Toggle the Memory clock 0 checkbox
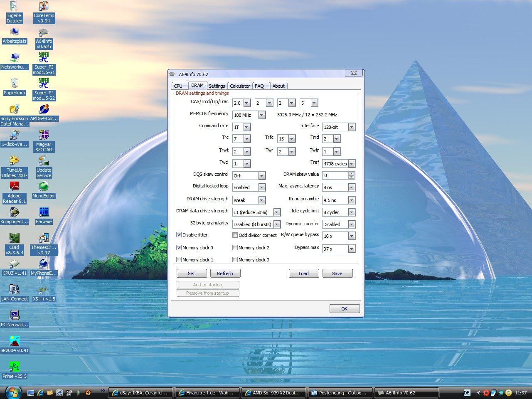The height and width of the screenshot is (399, 532). [x=179, y=247]
